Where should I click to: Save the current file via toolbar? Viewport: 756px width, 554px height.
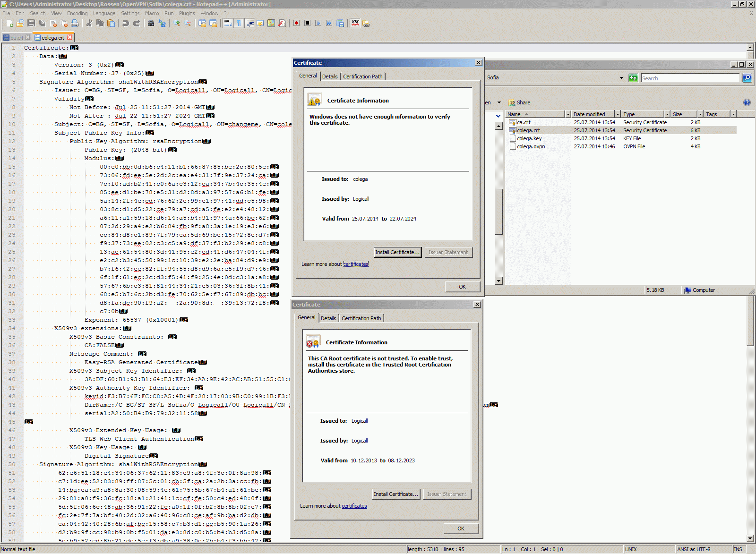[x=31, y=23]
